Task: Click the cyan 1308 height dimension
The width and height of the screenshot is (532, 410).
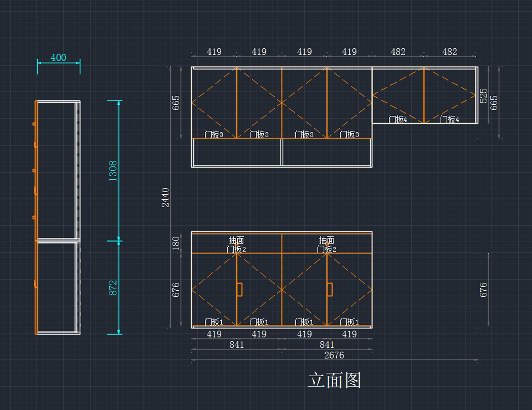Action: click(x=113, y=171)
